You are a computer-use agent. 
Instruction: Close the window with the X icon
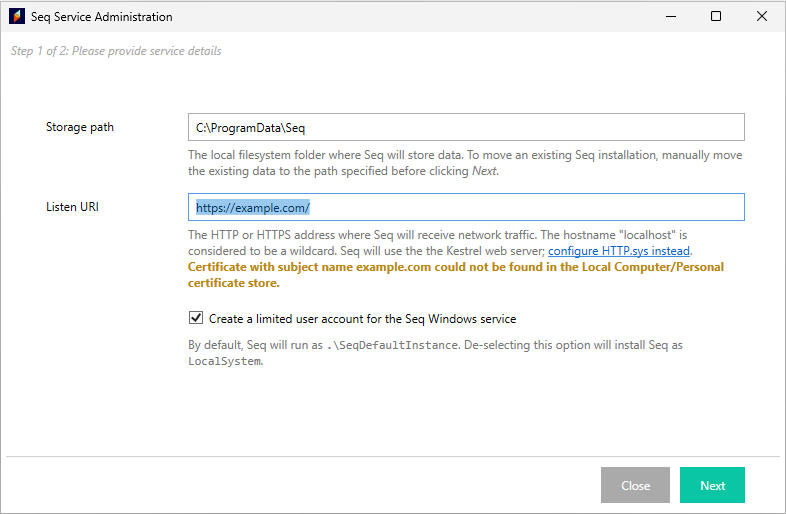[761, 17]
